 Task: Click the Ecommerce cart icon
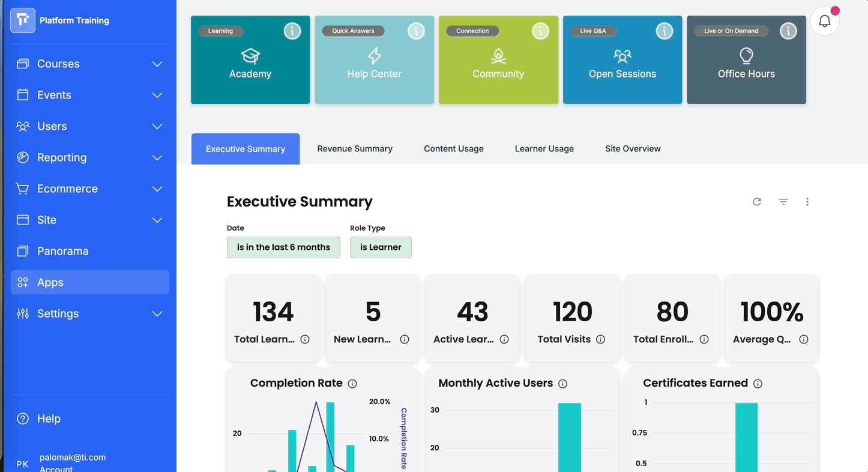click(x=23, y=189)
